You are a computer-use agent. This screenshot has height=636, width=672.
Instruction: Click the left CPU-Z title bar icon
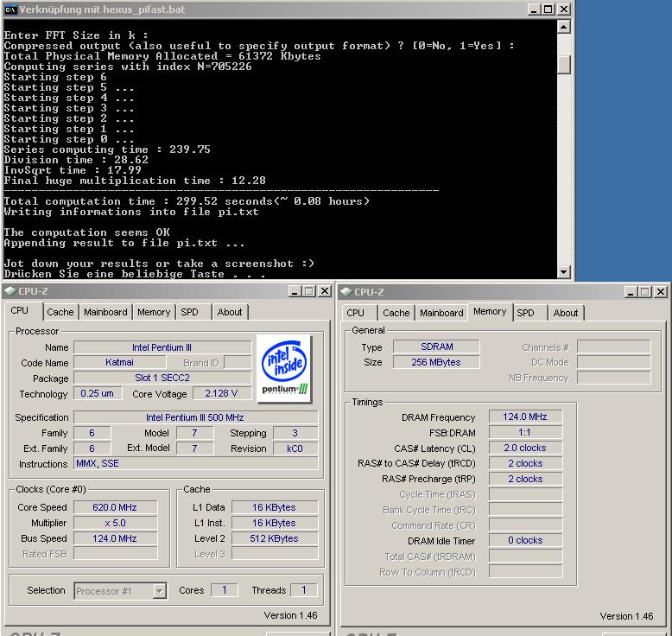10,291
